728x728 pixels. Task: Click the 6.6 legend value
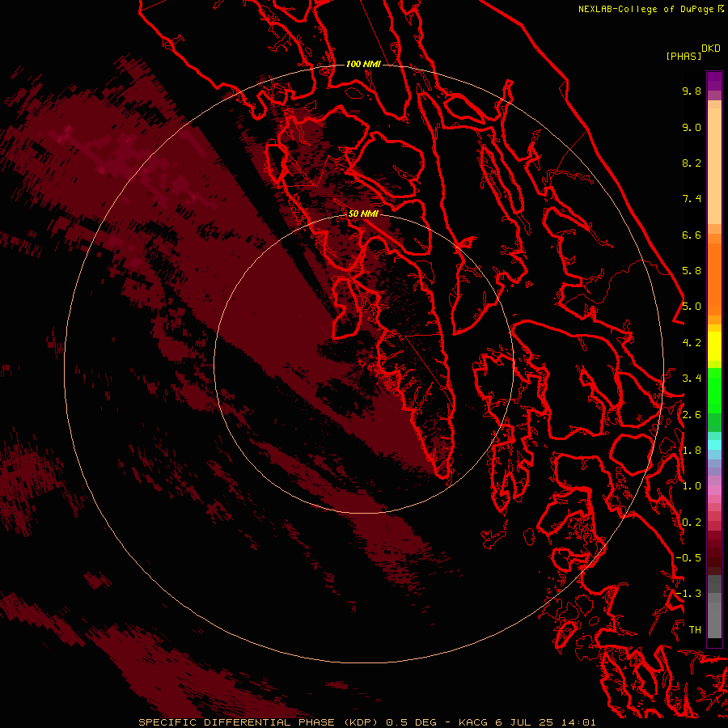692,235
